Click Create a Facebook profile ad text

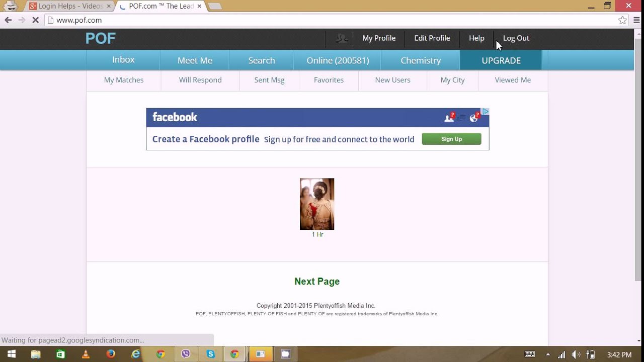tap(206, 139)
